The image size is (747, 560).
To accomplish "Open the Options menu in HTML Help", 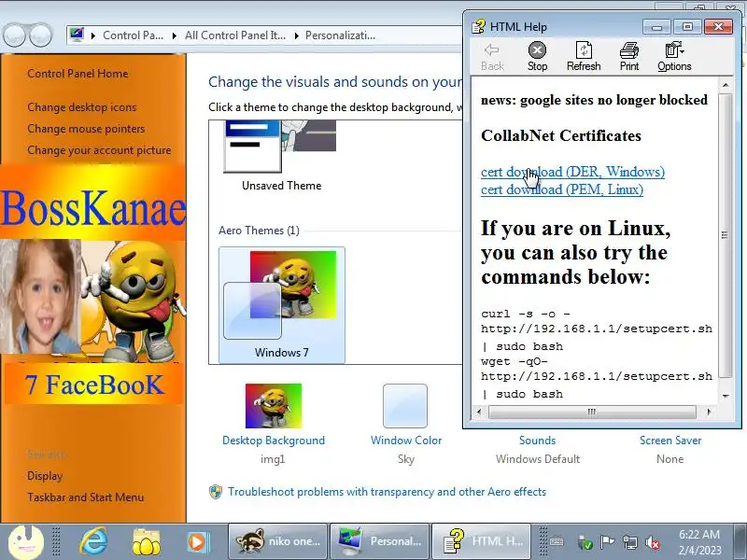I will 674,57.
